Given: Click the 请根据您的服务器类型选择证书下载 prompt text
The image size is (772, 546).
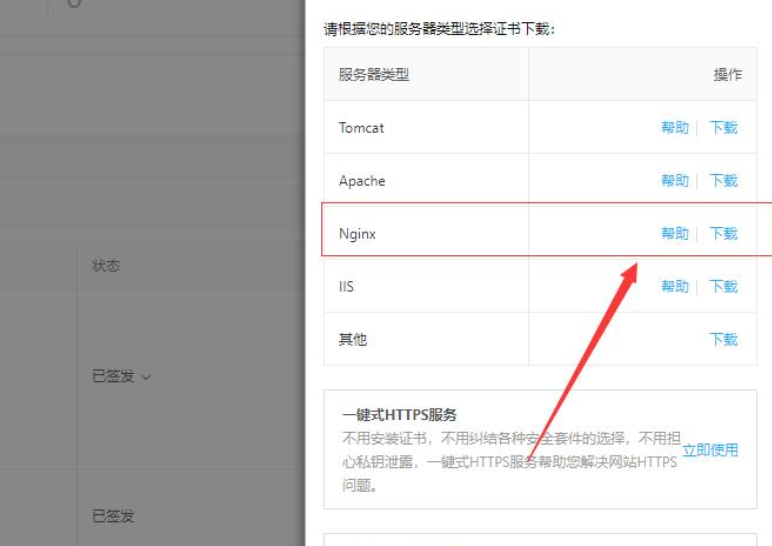Looking at the screenshot, I should click(x=439, y=29).
